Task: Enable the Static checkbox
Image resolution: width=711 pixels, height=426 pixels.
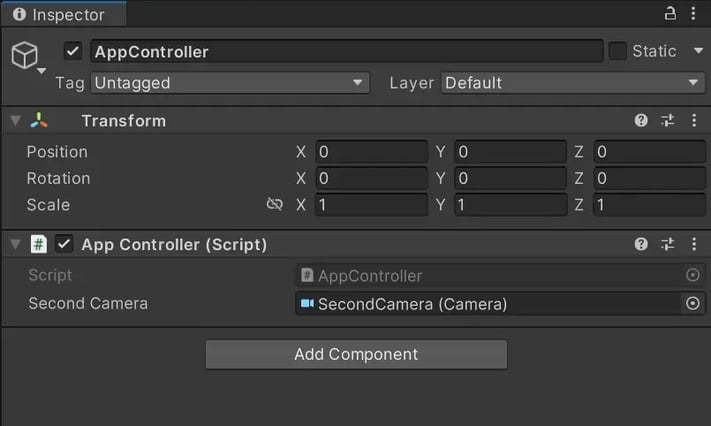Action: (x=618, y=51)
